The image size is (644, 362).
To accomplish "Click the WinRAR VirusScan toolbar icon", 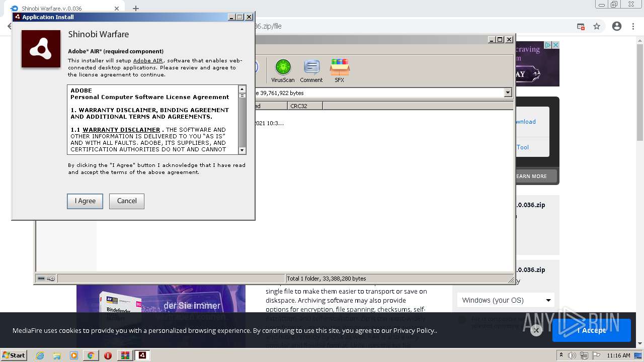I will tap(283, 71).
